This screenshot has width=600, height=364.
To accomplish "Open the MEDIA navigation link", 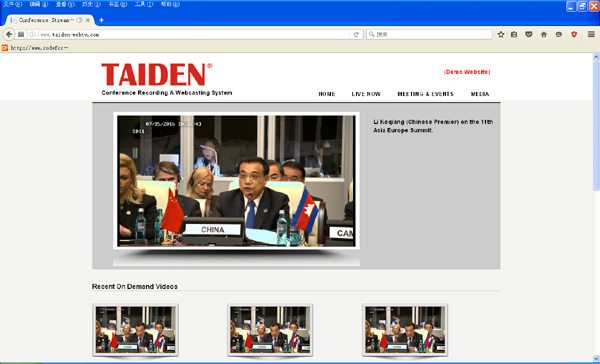I will 480,94.
